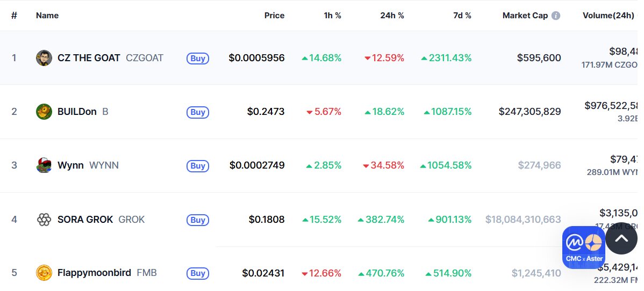Viewport: 644px width, 291px height.
Task: Sort by 24h % column header
Action: (x=392, y=16)
